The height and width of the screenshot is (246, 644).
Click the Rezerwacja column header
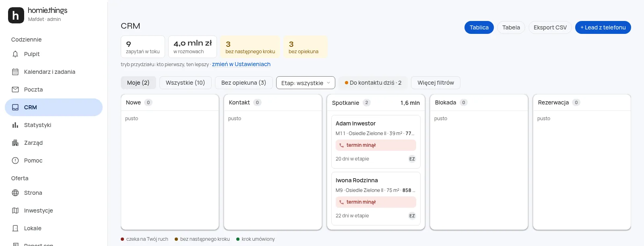pyautogui.click(x=582, y=102)
